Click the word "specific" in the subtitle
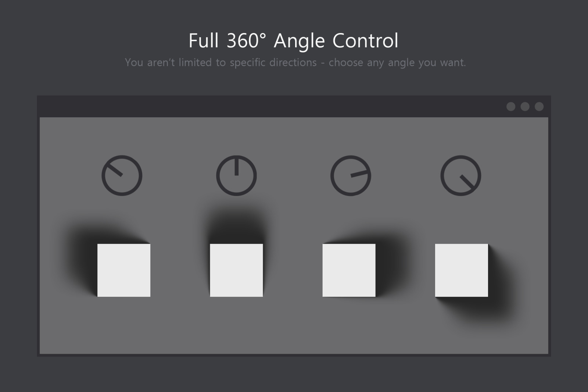Viewport: 588px width, 392px height. point(247,63)
